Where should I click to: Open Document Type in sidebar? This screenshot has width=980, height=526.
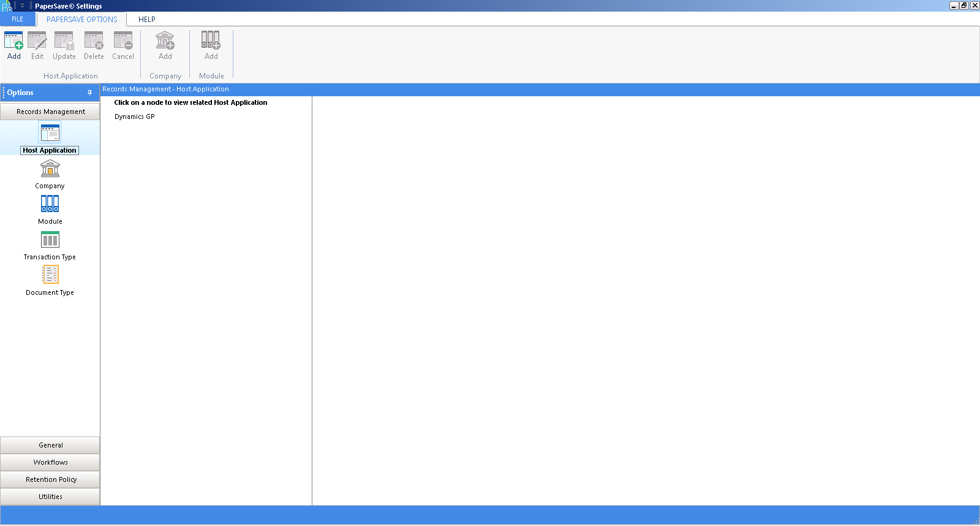click(50, 281)
